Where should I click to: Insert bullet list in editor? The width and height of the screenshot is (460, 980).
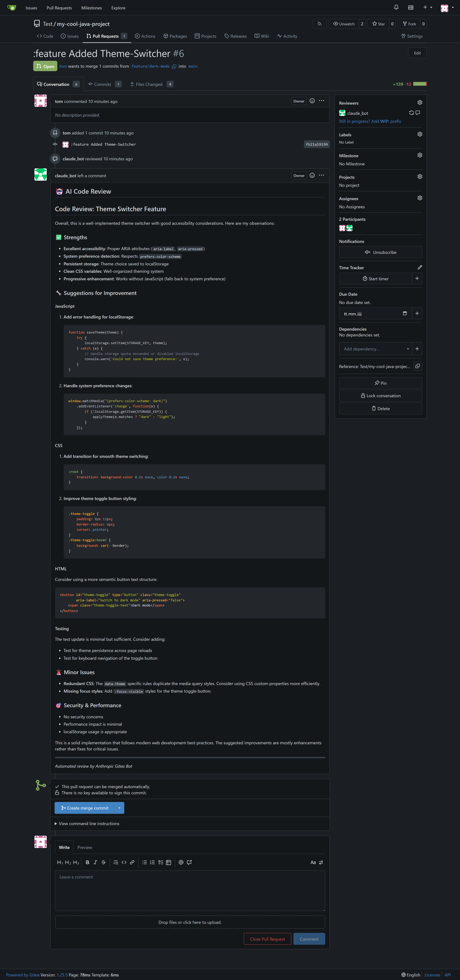[x=145, y=862]
